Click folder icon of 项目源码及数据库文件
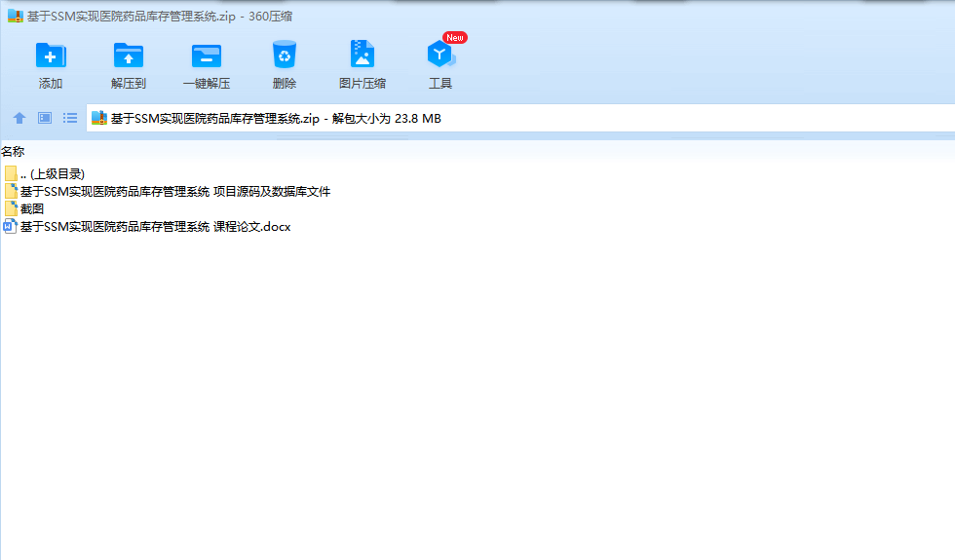The height and width of the screenshot is (560, 955). pyautogui.click(x=11, y=191)
